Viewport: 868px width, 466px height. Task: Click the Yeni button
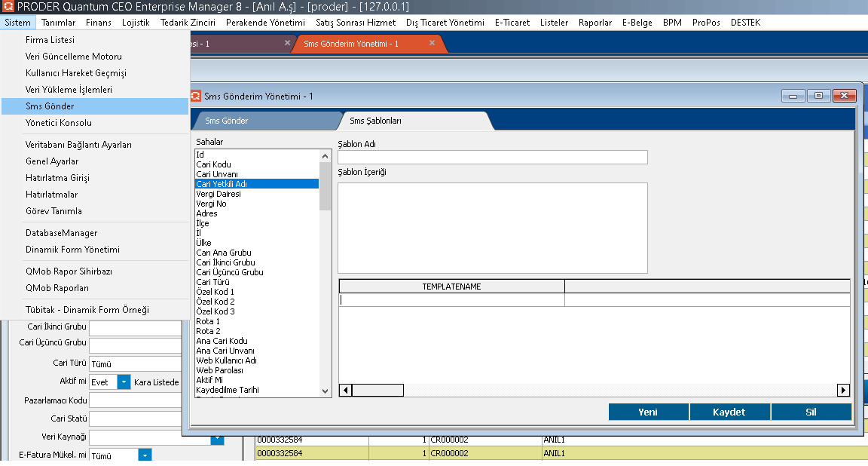click(x=648, y=412)
